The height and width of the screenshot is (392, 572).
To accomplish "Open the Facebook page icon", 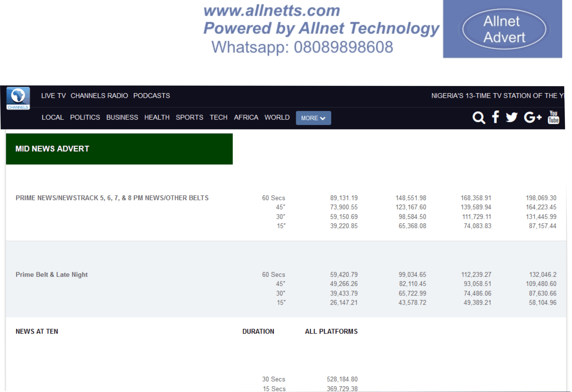I will [x=495, y=117].
